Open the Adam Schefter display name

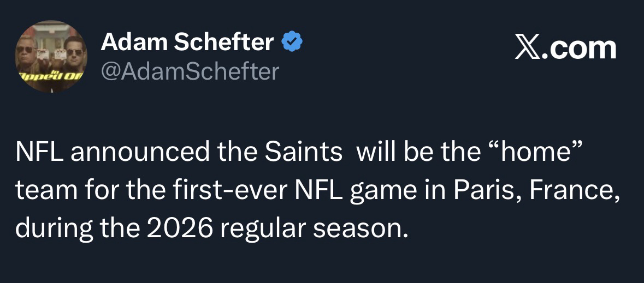187,42
